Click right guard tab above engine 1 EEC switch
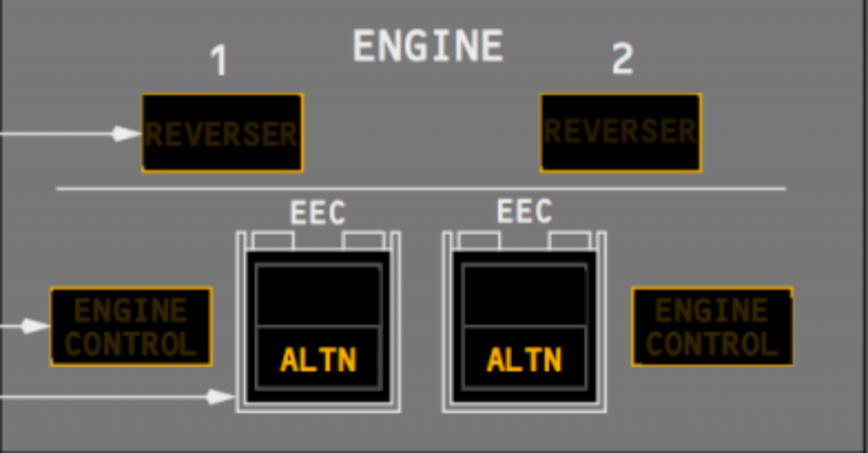 (363, 241)
